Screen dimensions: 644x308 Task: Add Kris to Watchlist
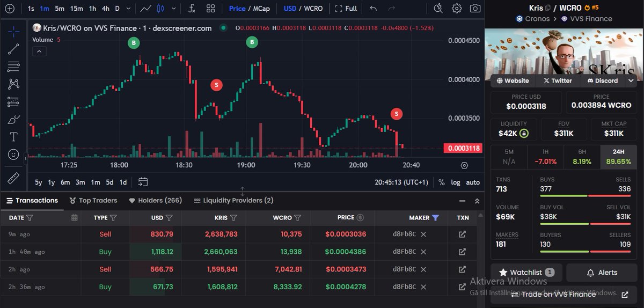pos(526,273)
